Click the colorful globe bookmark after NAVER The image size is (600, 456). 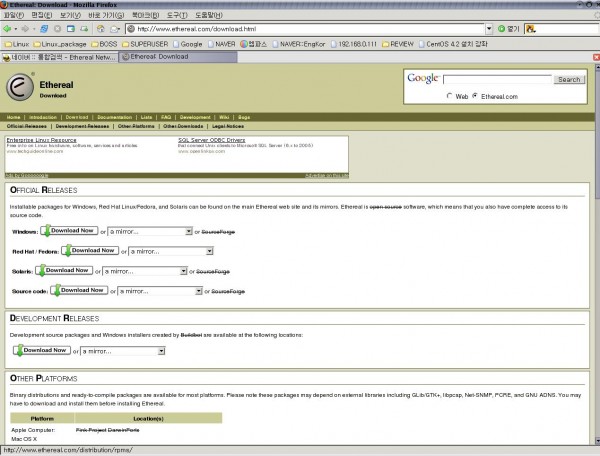click(253, 44)
